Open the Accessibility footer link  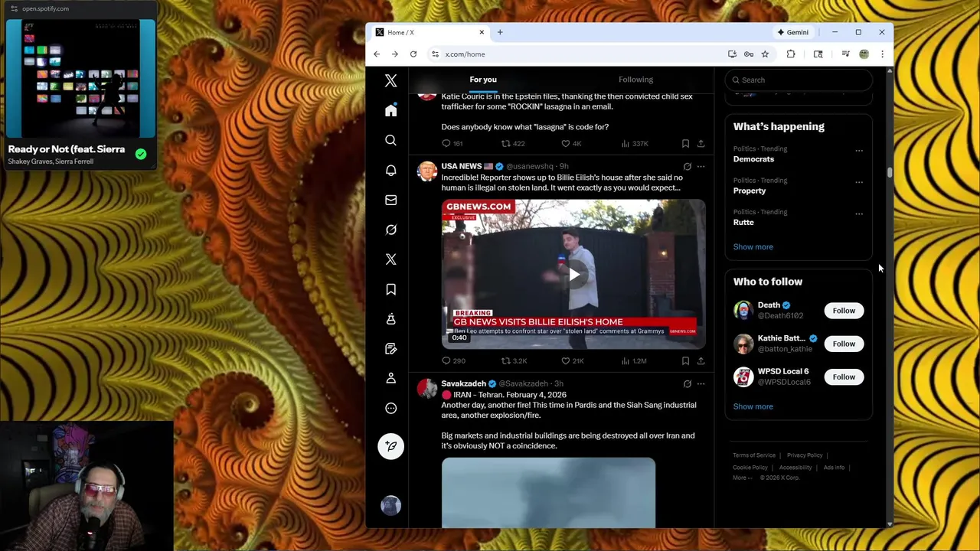(795, 468)
